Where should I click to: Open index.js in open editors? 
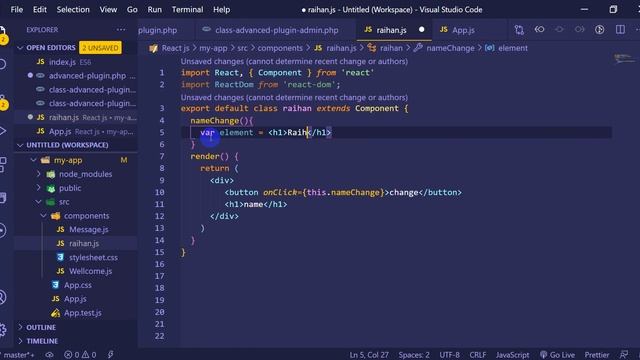[x=76, y=62]
